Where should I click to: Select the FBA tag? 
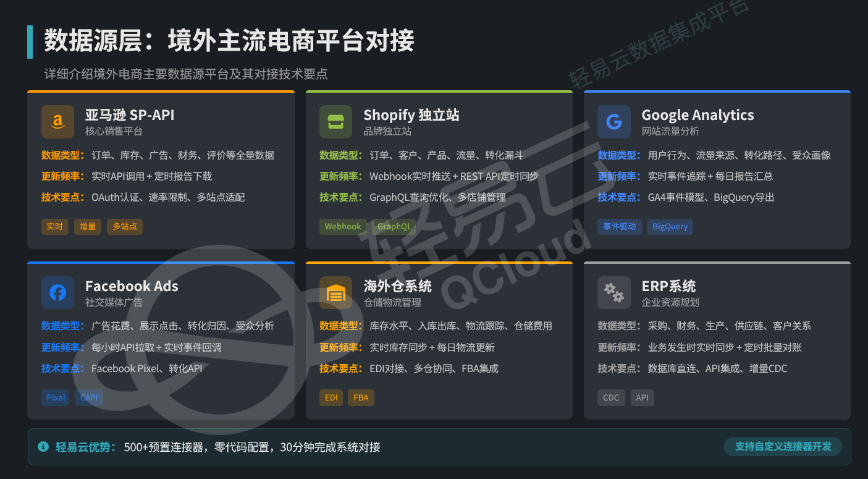[361, 397]
